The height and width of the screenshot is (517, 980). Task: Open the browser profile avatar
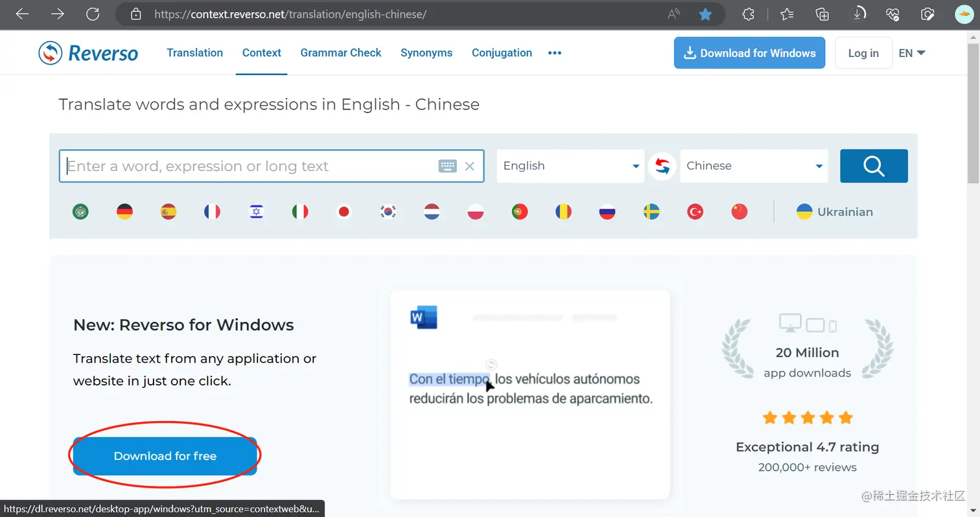(964, 14)
